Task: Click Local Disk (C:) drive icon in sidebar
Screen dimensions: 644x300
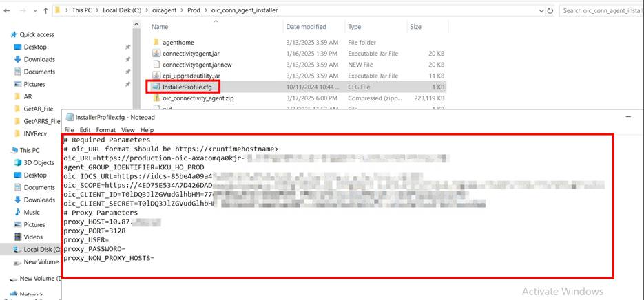Action: tap(18, 250)
